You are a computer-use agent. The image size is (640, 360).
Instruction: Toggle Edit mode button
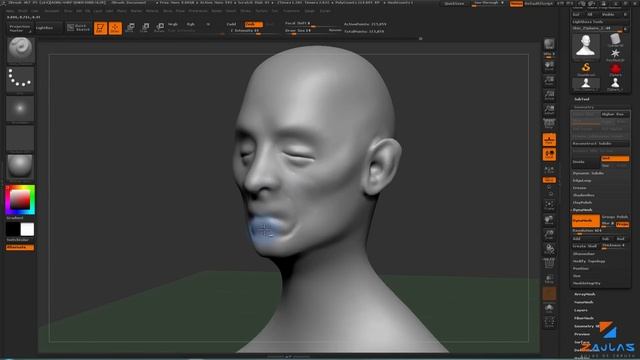click(x=100, y=28)
